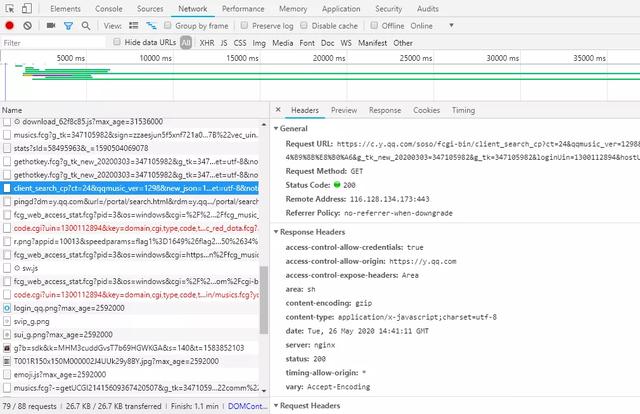Close the request details pane
Image resolution: width=640 pixels, height=414 pixels.
pyautogui.click(x=277, y=110)
